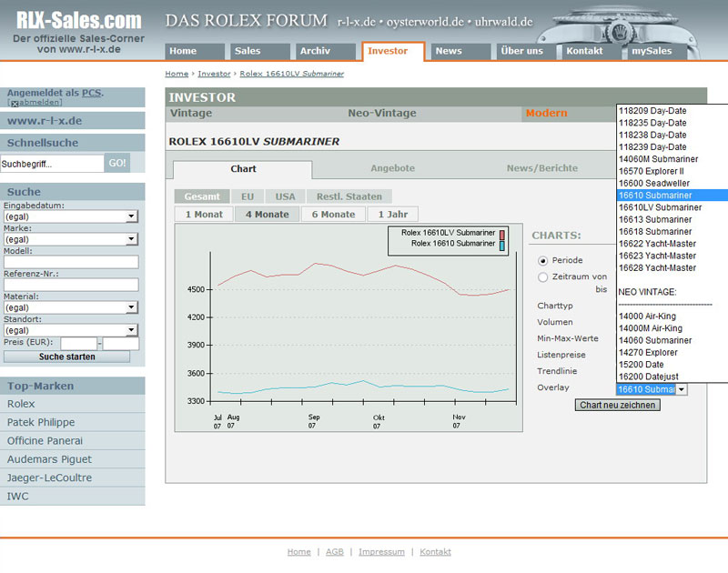This screenshot has height=573, width=728.
Task: Filter chart by USA region
Action: 285,196
